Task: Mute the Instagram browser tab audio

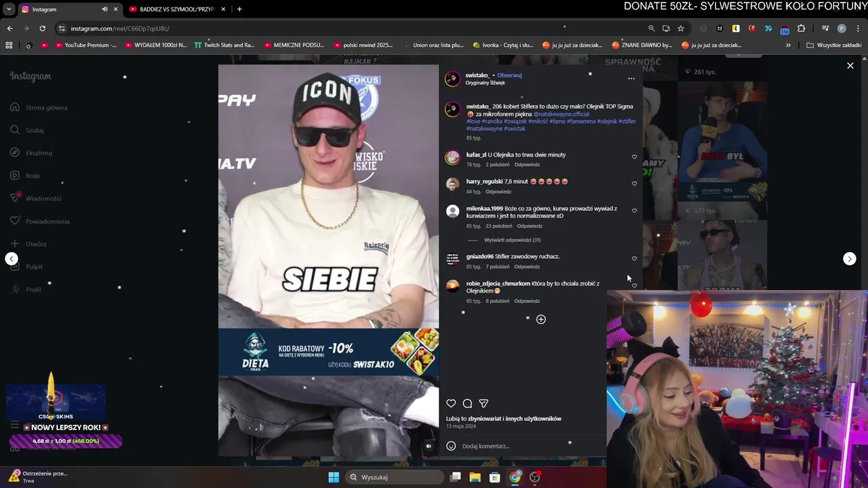Action: point(104,9)
